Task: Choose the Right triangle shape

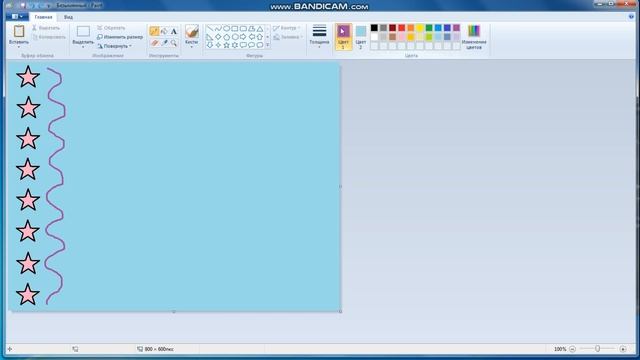Action: tap(210, 37)
